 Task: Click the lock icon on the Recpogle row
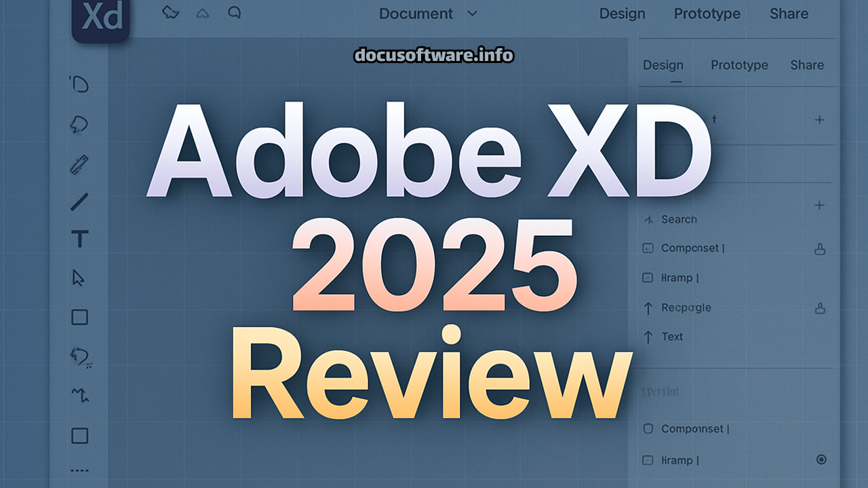[819, 308]
